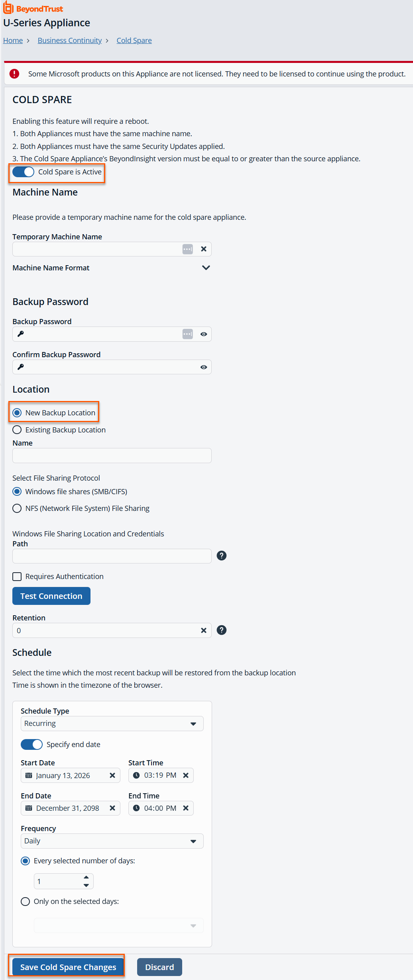
Task: Click the Test Connection button
Action: pos(51,596)
